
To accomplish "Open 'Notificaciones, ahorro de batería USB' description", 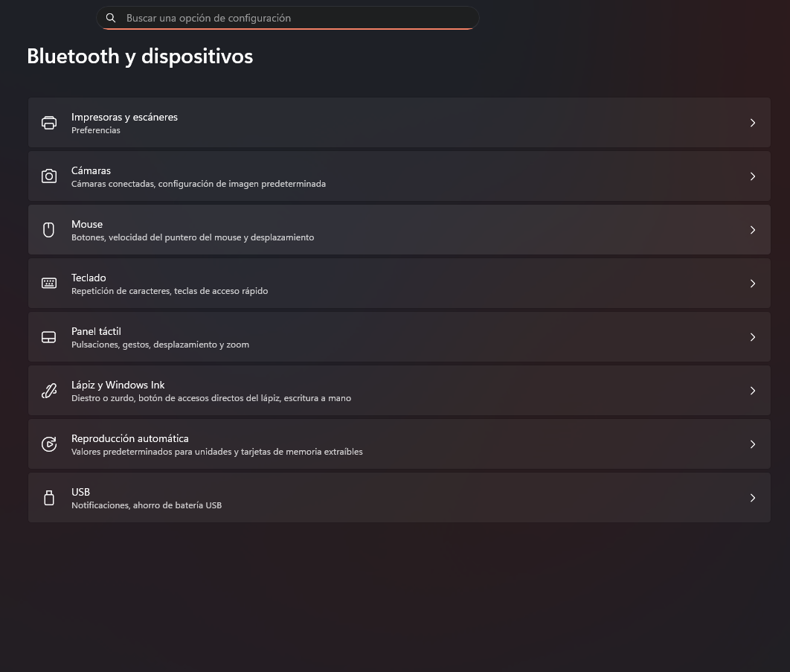I will (147, 505).
